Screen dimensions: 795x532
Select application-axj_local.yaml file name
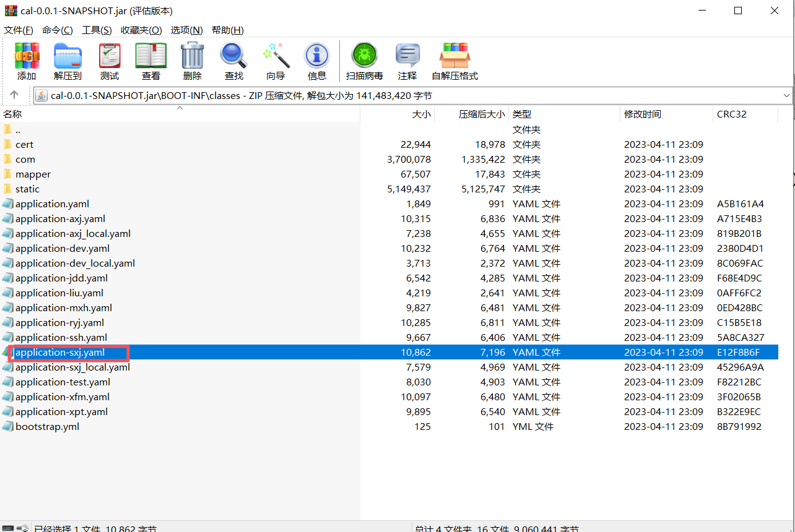73,233
